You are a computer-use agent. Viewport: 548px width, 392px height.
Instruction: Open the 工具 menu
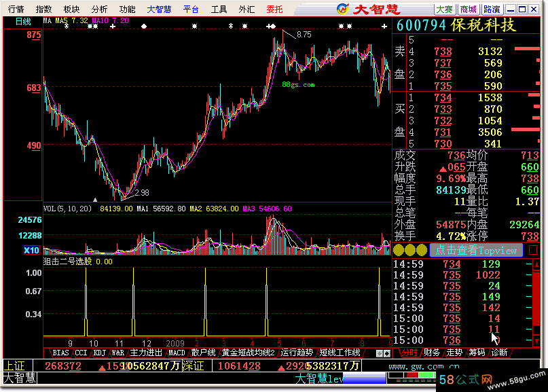[219, 9]
